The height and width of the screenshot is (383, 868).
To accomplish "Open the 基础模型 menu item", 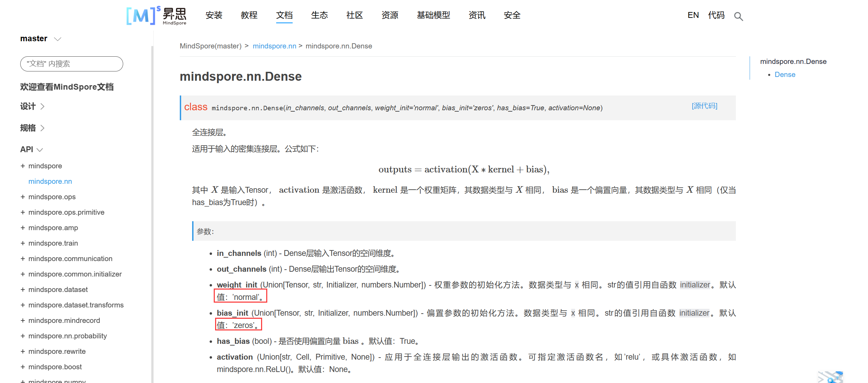I will point(433,15).
